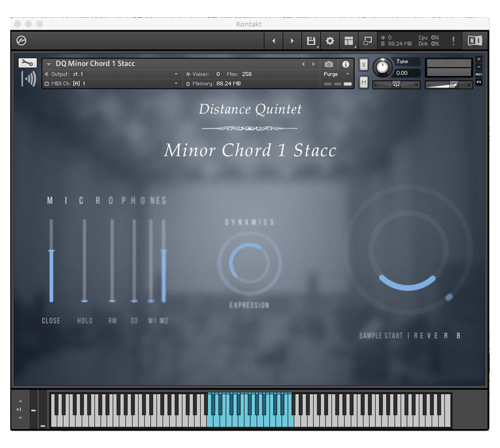Screen dimensions: 500x448
Task: Click the instrument volume slider
Action: tap(449, 85)
